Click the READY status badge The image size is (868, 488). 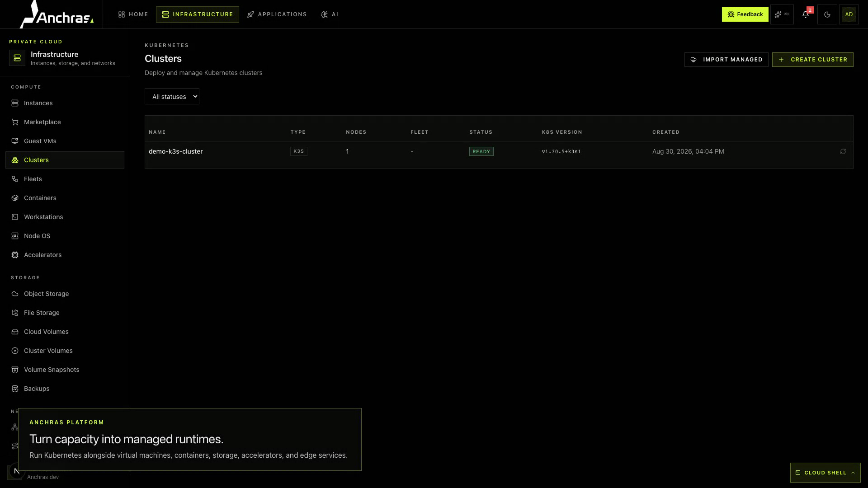(x=481, y=151)
